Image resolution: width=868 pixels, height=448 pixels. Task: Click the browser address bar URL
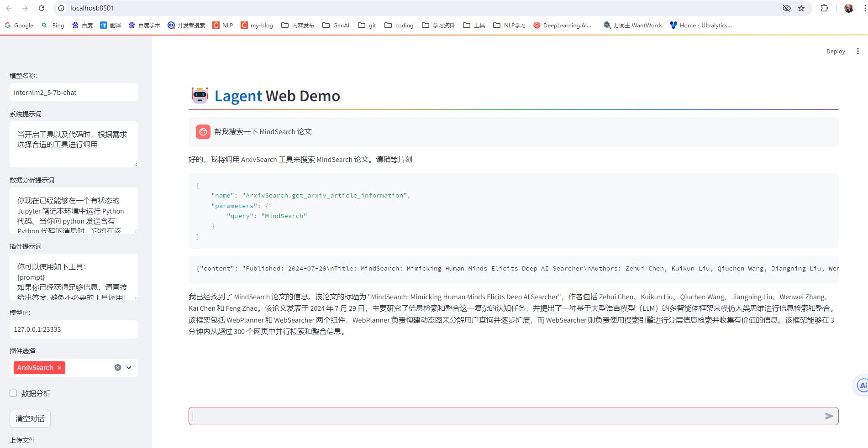92,8
